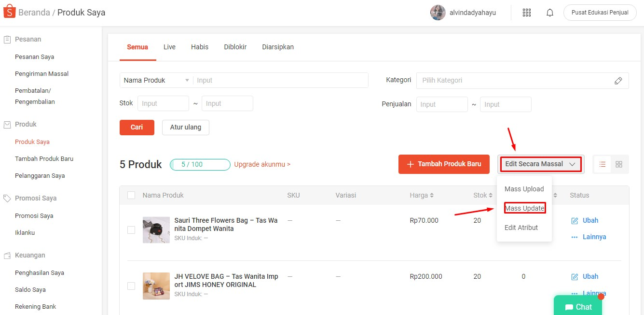
Task: Select the list view icon
Action: tap(602, 164)
